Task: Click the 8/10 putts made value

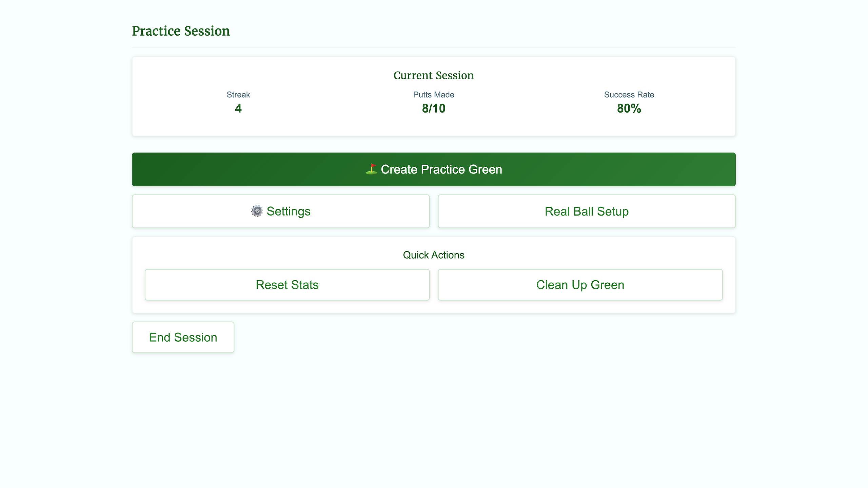Action: [433, 108]
